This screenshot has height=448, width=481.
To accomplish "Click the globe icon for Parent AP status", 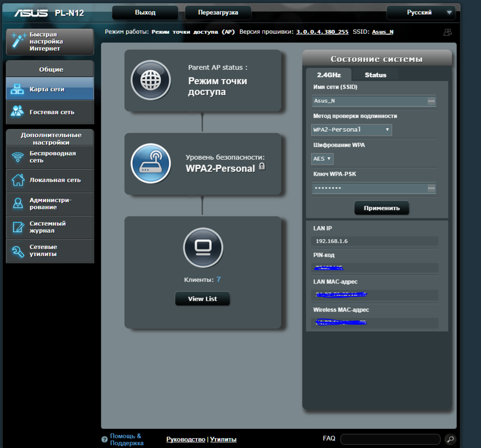I will click(151, 81).
